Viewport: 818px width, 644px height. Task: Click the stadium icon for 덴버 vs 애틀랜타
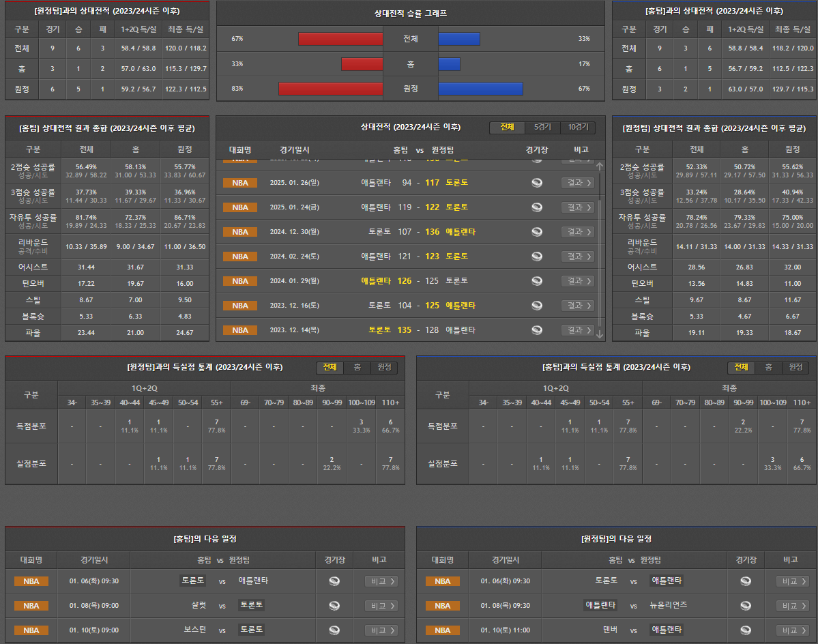tap(746, 630)
